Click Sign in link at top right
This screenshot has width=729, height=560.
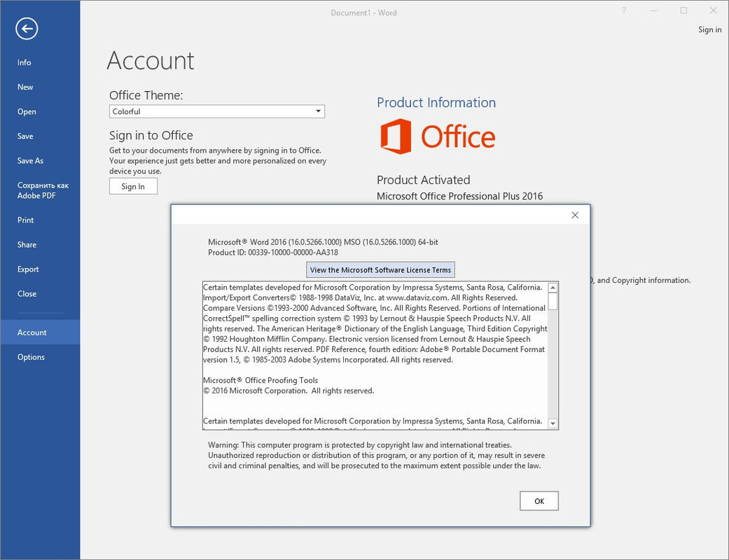709,29
